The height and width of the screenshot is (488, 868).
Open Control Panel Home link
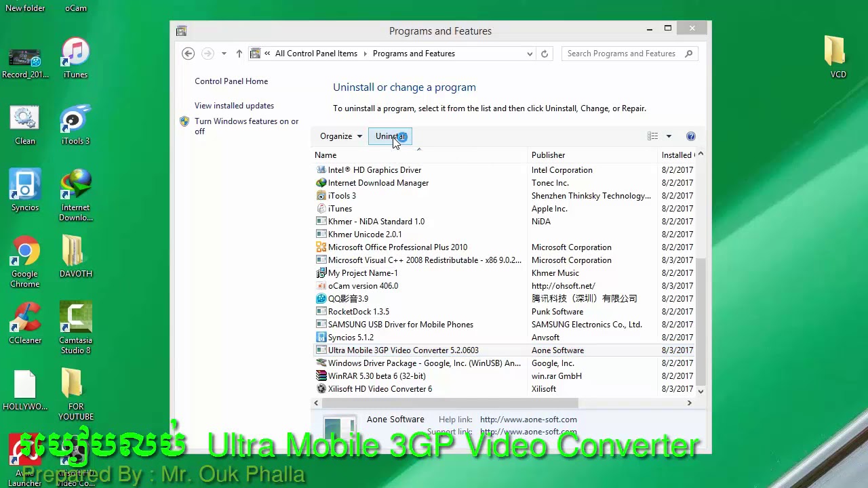click(231, 81)
